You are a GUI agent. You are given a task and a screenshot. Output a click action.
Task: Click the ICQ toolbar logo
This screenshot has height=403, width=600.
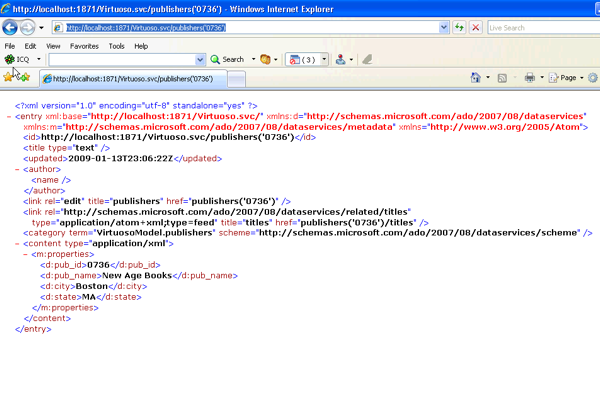click(11, 59)
